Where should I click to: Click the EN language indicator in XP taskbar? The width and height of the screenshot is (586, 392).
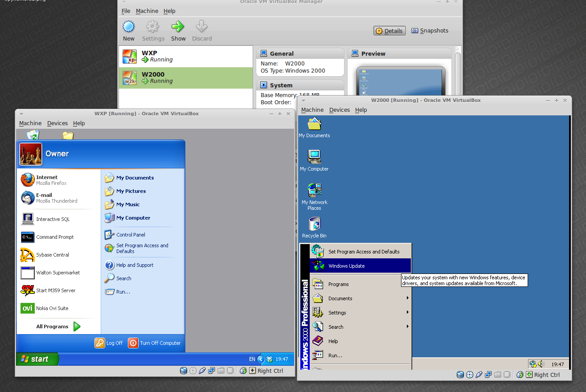[252, 359]
